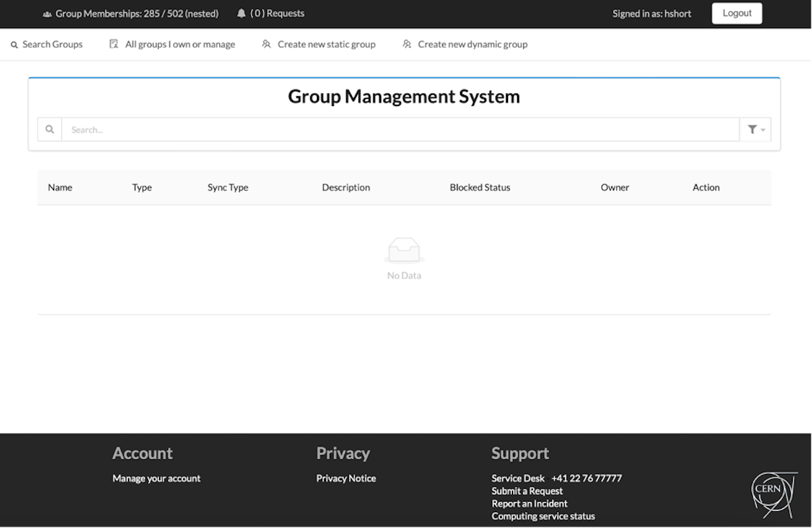This screenshot has width=812, height=528.
Task: Click inside the Search input field
Action: [x=395, y=129]
